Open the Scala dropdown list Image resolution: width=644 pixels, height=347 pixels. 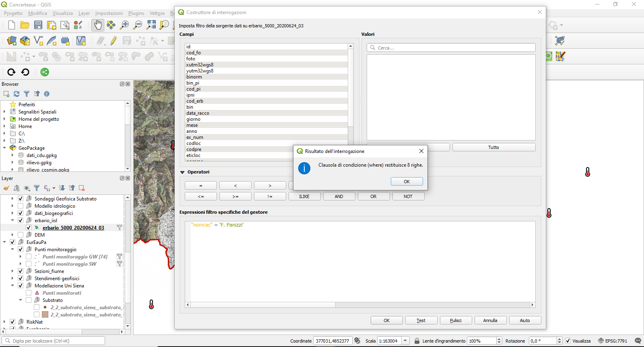[405, 341]
